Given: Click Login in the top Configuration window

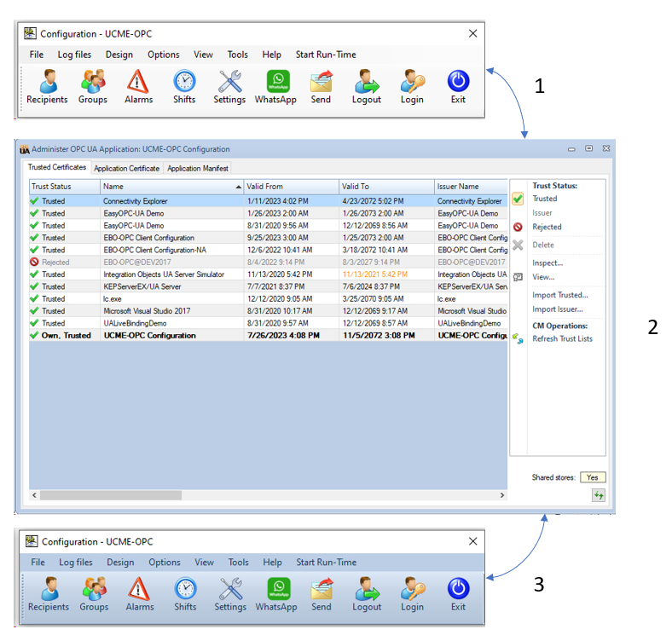Looking at the screenshot, I should (412, 87).
